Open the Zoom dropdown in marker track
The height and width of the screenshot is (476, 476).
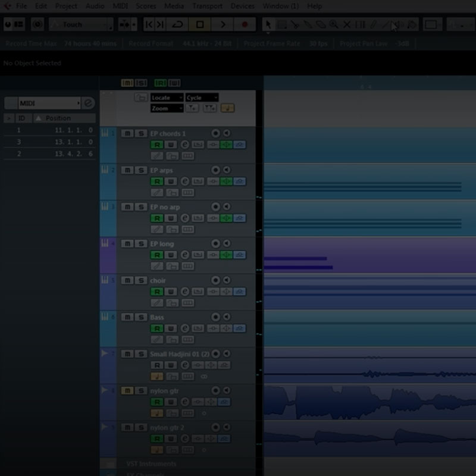pos(167,108)
